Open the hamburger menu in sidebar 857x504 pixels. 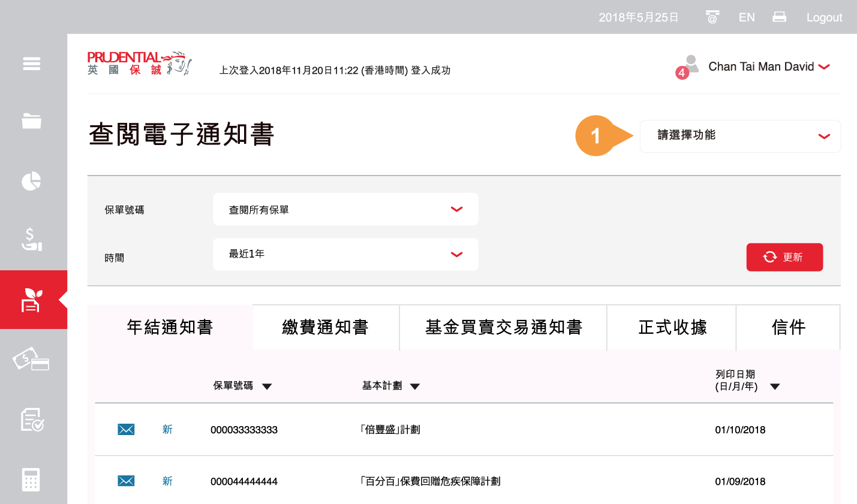(x=32, y=64)
